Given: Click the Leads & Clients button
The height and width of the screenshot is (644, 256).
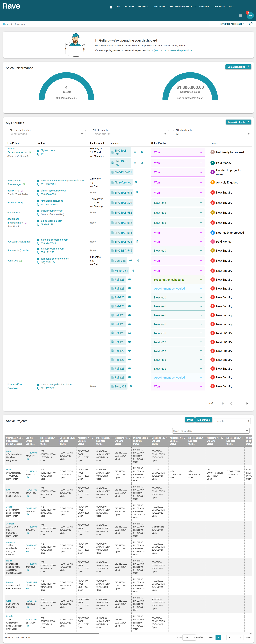Looking at the screenshot, I should (x=239, y=122).
